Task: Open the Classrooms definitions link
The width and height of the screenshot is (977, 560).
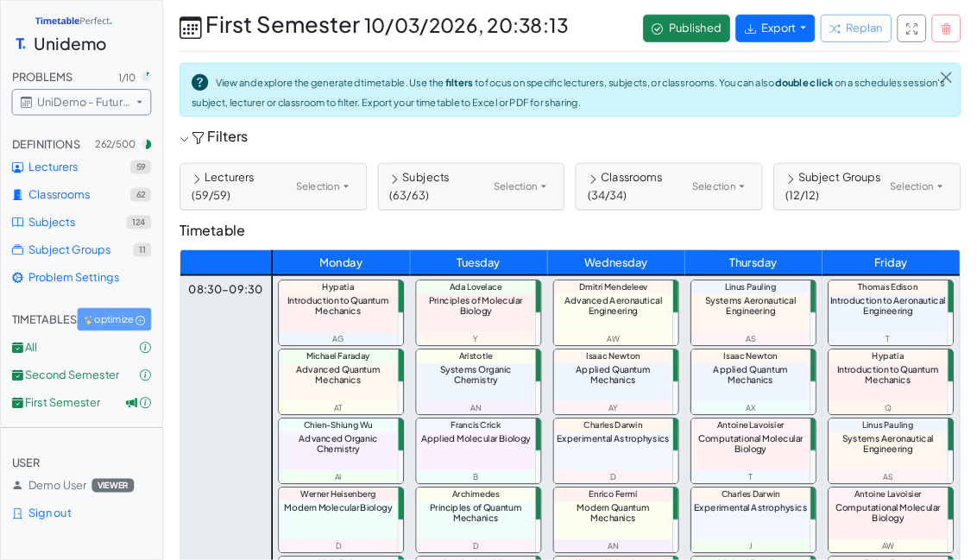Action: coord(60,195)
